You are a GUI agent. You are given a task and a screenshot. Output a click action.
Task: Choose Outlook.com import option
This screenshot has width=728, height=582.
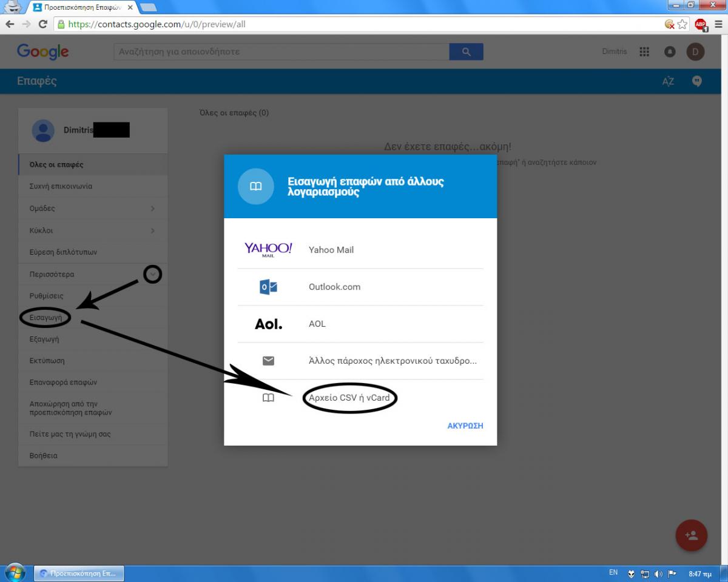[360, 287]
